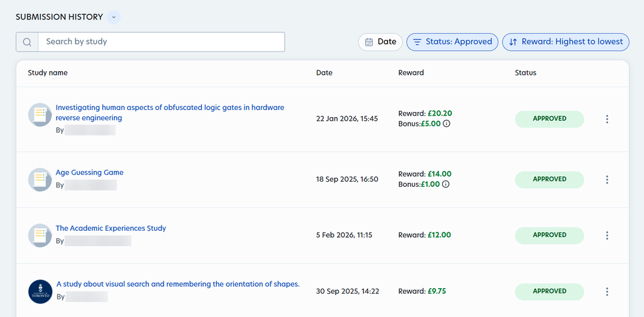Click the filter lines icon beside Status: Approved
The height and width of the screenshot is (317, 644).
(x=418, y=42)
